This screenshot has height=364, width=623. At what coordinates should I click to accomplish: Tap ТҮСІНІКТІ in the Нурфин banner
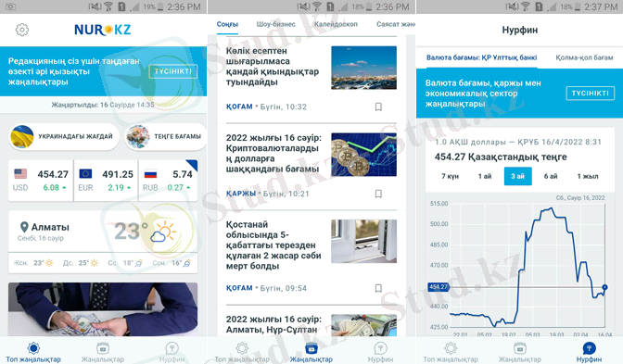click(590, 94)
